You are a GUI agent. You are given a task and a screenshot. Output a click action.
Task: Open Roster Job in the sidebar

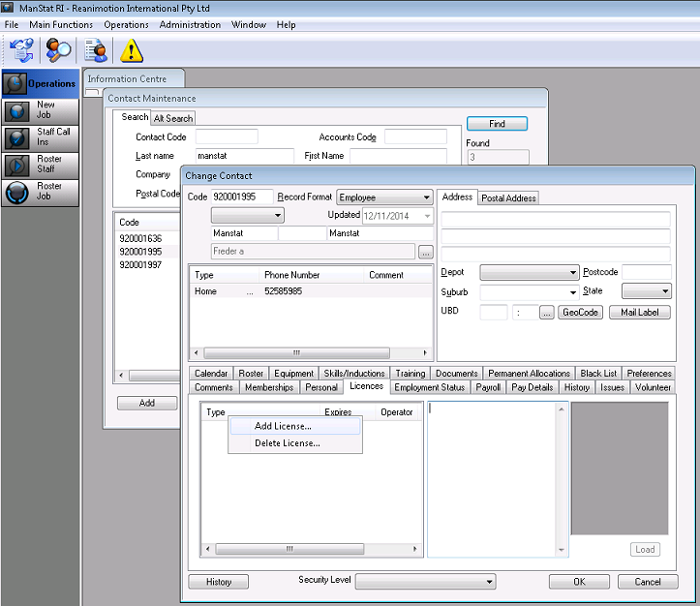pyautogui.click(x=40, y=192)
